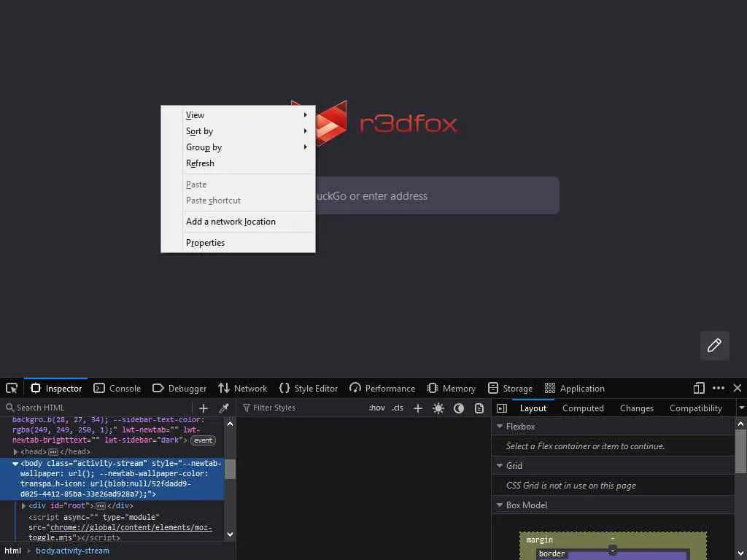
Task: Close the developer tools panel
Action: coord(738,389)
